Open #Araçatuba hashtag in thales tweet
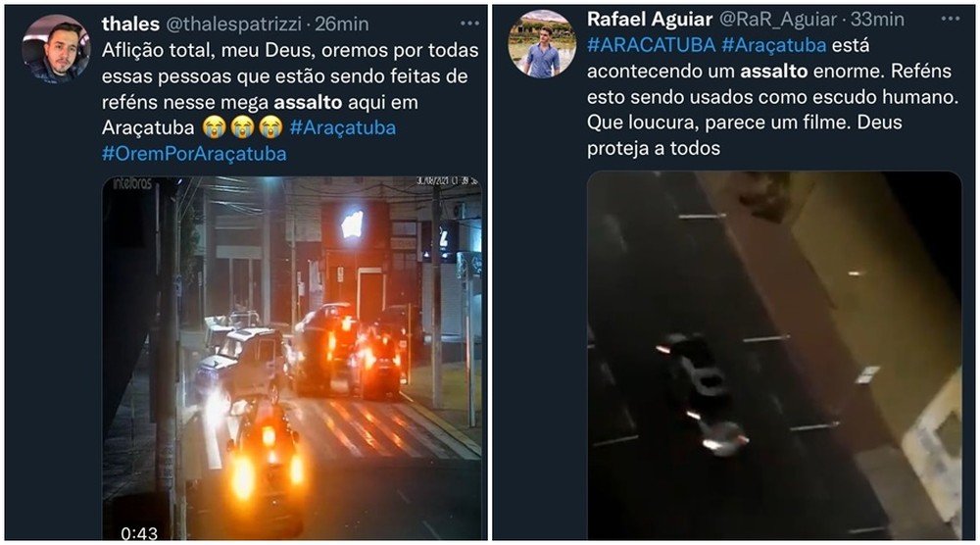 pos(342,127)
